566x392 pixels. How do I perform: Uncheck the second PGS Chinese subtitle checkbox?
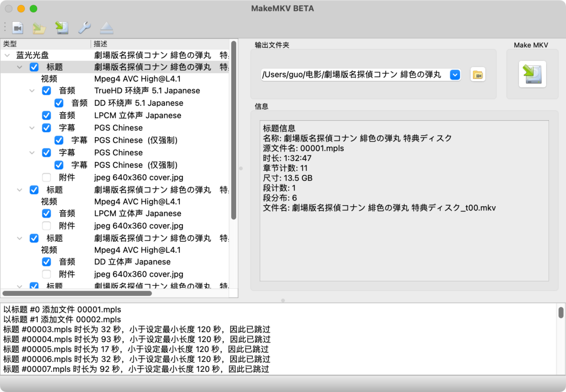46,152
